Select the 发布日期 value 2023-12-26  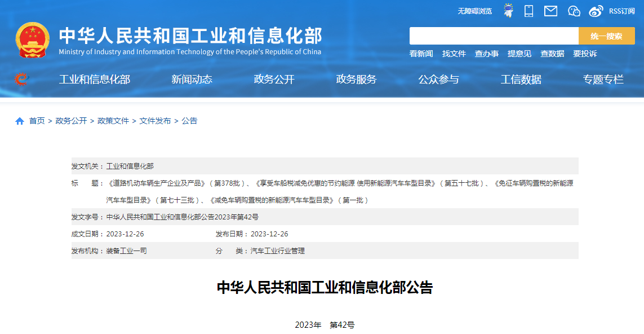click(x=269, y=234)
